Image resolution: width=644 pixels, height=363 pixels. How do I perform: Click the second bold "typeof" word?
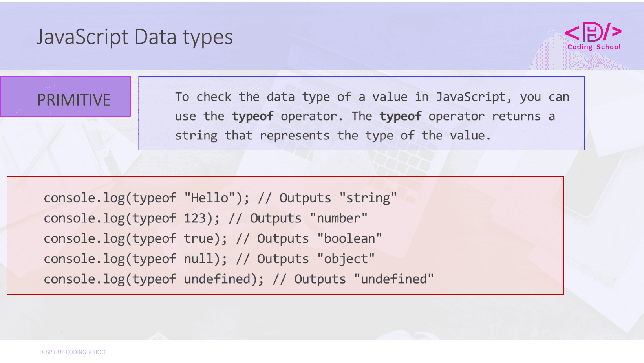[400, 116]
